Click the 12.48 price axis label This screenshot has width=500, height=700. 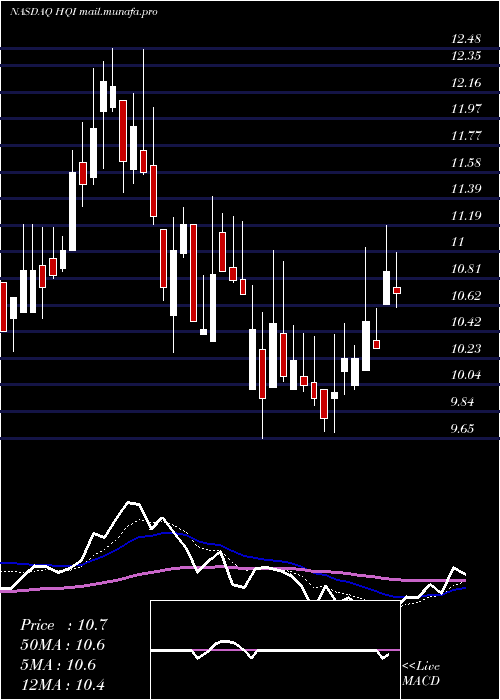466,39
